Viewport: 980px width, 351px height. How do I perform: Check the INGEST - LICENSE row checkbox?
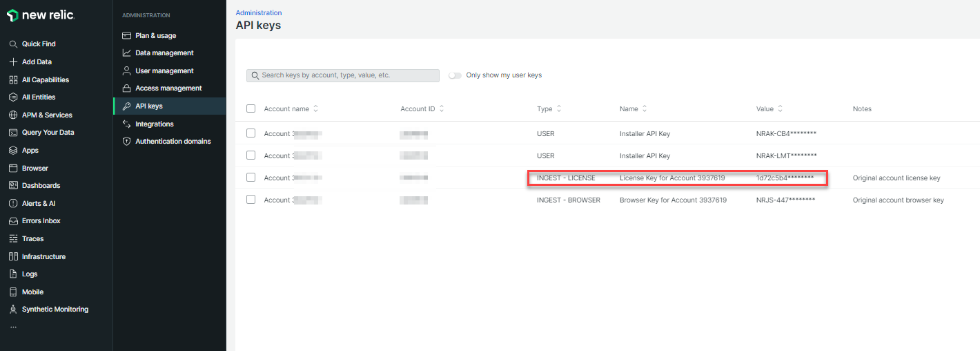pos(251,178)
